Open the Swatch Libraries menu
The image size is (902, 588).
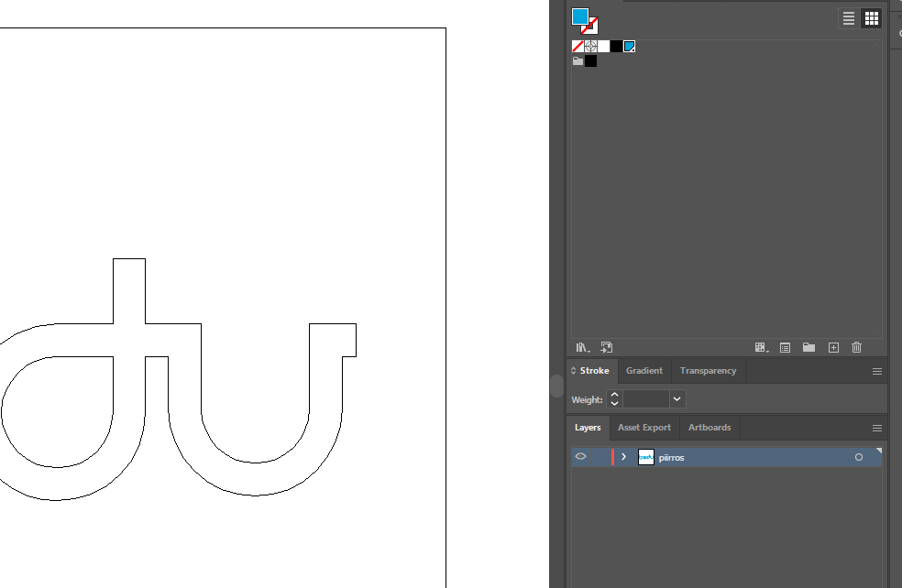tap(583, 347)
